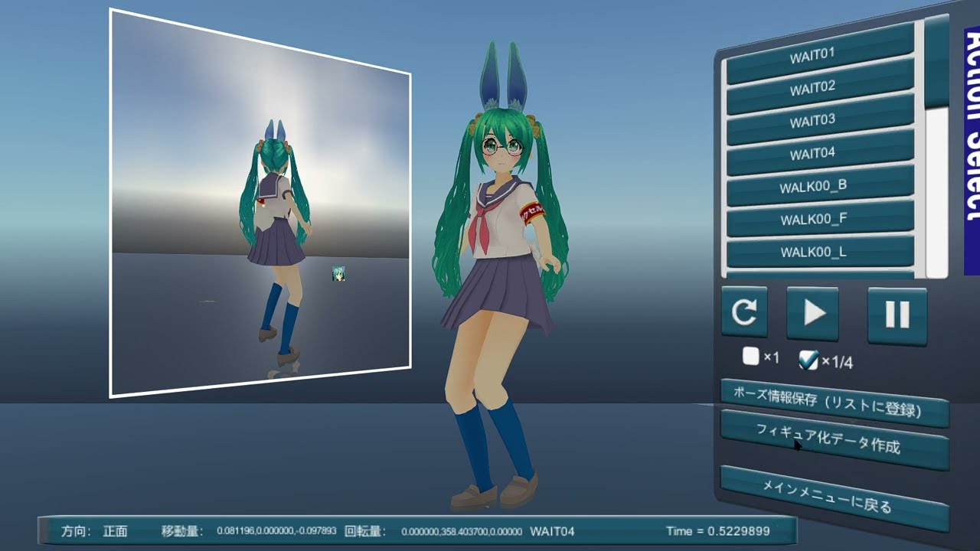
Task: Enable the ×1 speed checkbox
Action: pyautogui.click(x=751, y=356)
